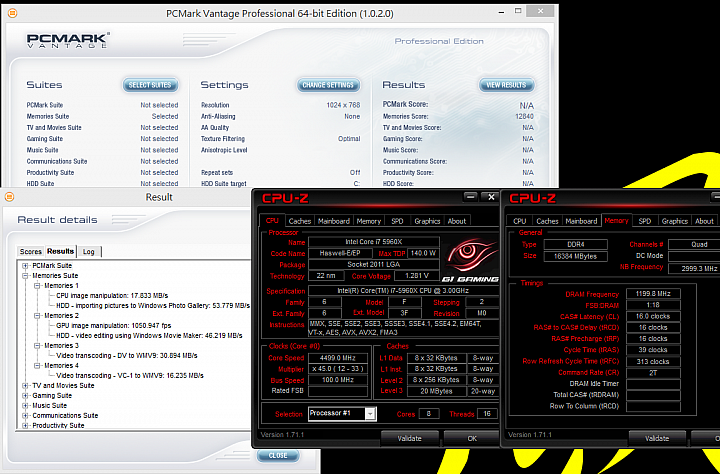Screen dimensions: 720x474
Task: Collapse the Memories 4 node
Action: (x=37, y=366)
